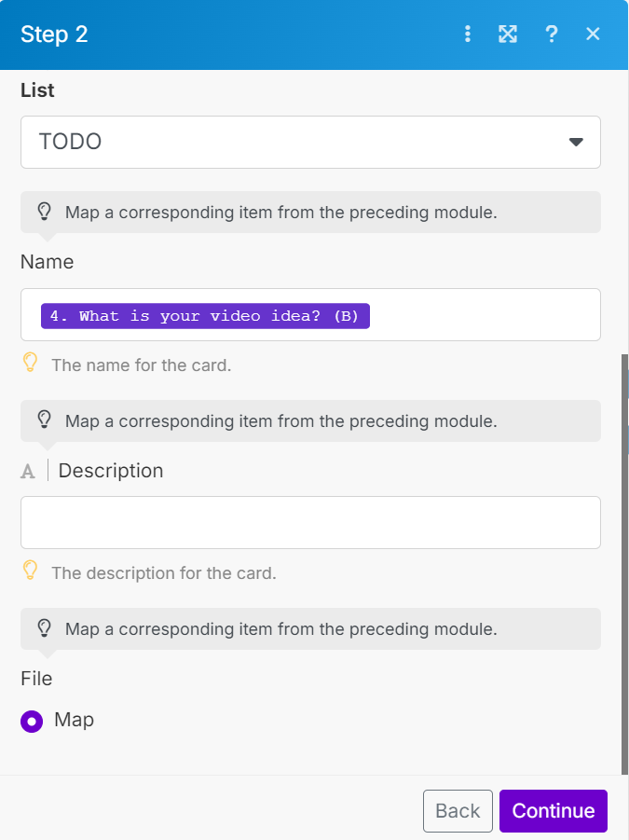Select the "What is your video idea?" mapped tag
This screenshot has width=629, height=840.
pos(205,316)
